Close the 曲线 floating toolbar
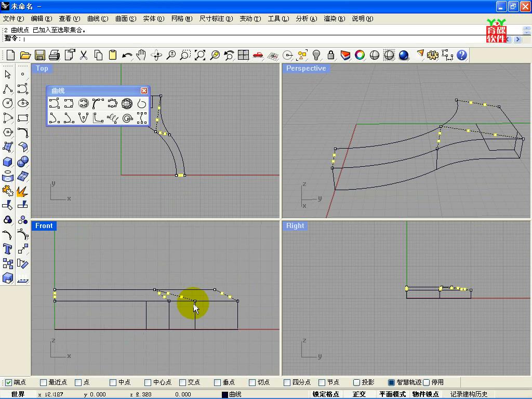 coord(144,90)
